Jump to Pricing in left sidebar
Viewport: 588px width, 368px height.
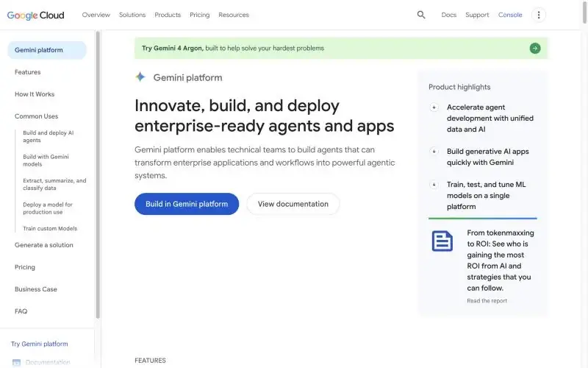[25, 267]
